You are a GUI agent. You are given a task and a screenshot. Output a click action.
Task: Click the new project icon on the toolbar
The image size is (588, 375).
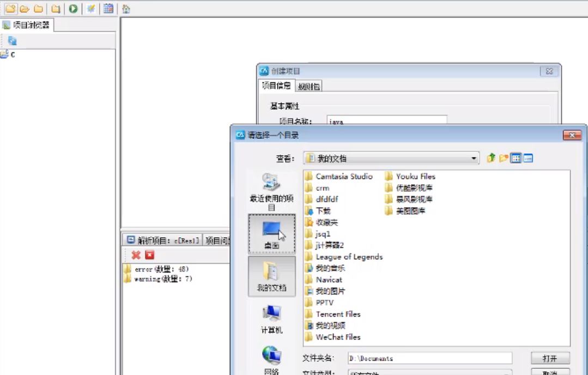[10, 8]
